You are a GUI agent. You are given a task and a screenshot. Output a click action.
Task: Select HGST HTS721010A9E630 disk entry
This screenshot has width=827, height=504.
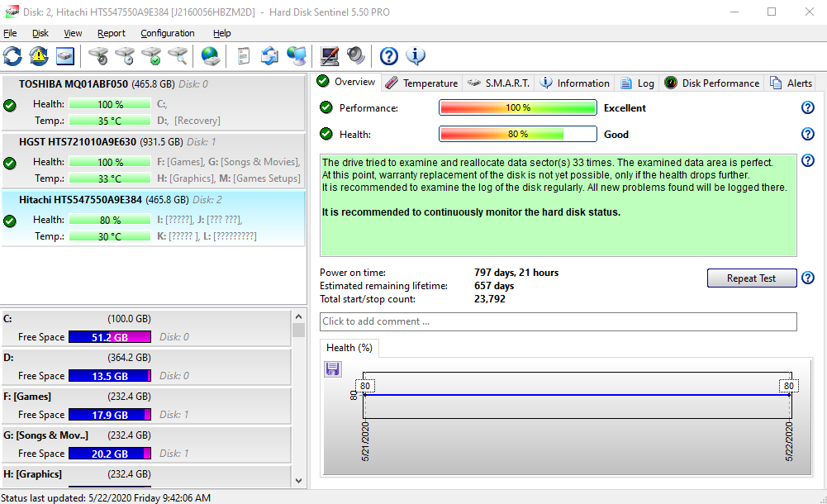tap(154, 161)
